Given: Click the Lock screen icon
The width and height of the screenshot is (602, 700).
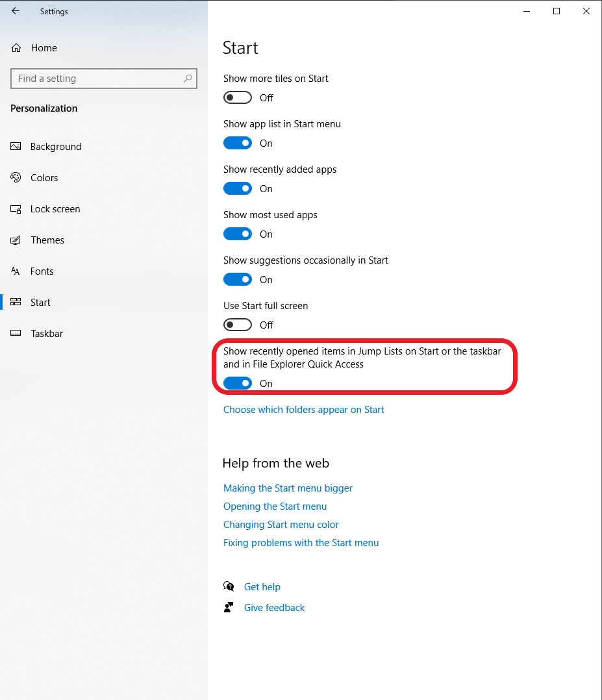Looking at the screenshot, I should pos(16,209).
